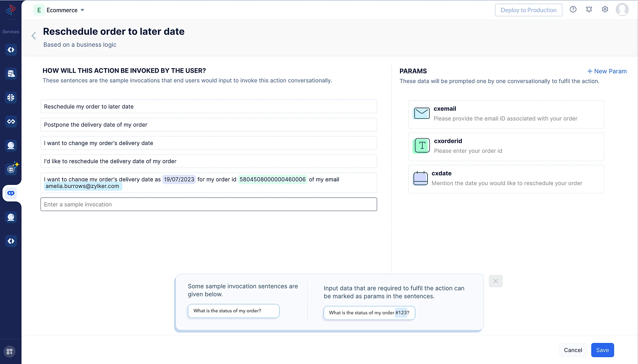Open the globe sparkle service icon
The image size is (638, 364).
coord(11,169)
